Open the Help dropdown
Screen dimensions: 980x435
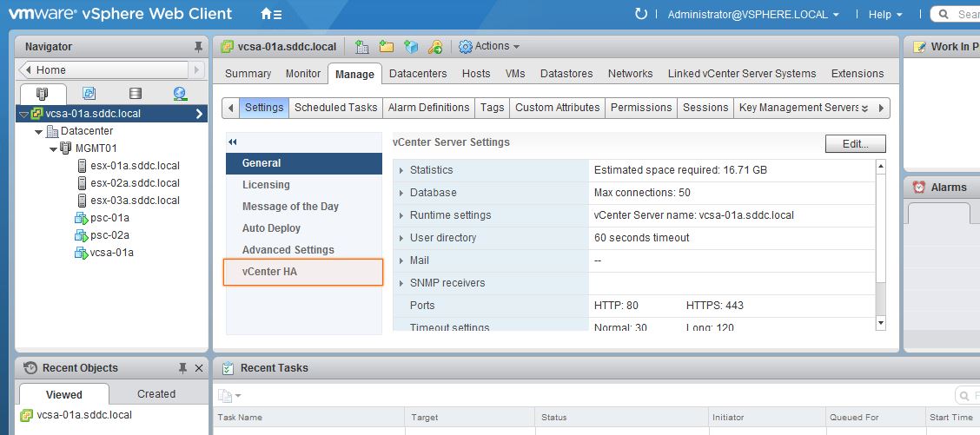tap(885, 14)
